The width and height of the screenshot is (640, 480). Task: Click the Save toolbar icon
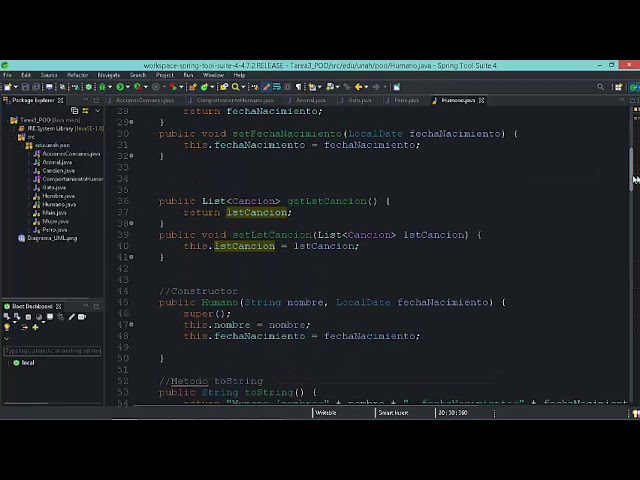click(25, 87)
